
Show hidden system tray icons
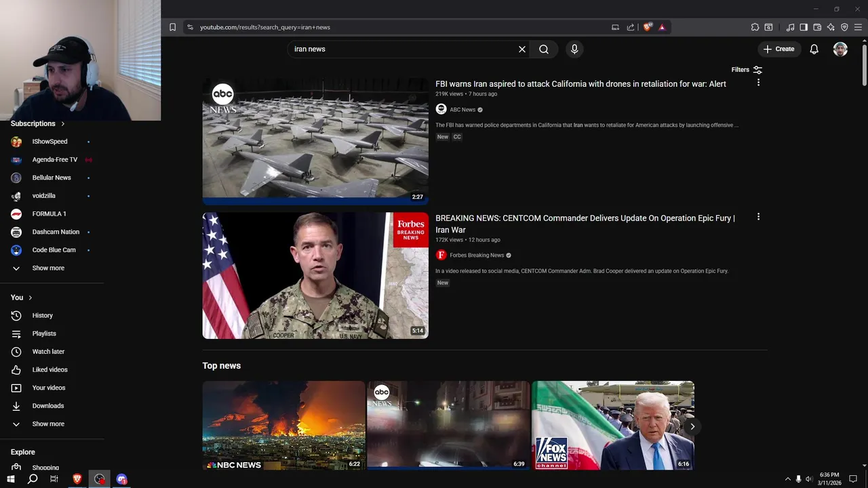tap(787, 479)
